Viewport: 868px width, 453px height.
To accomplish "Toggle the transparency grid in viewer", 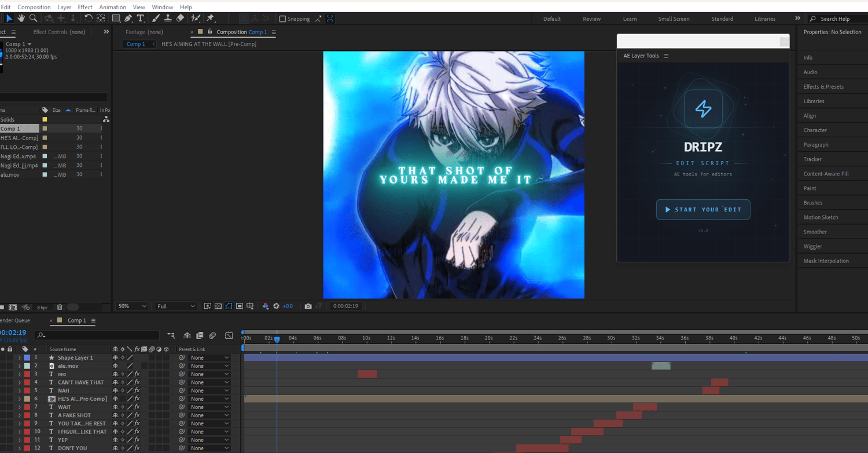I will point(218,306).
